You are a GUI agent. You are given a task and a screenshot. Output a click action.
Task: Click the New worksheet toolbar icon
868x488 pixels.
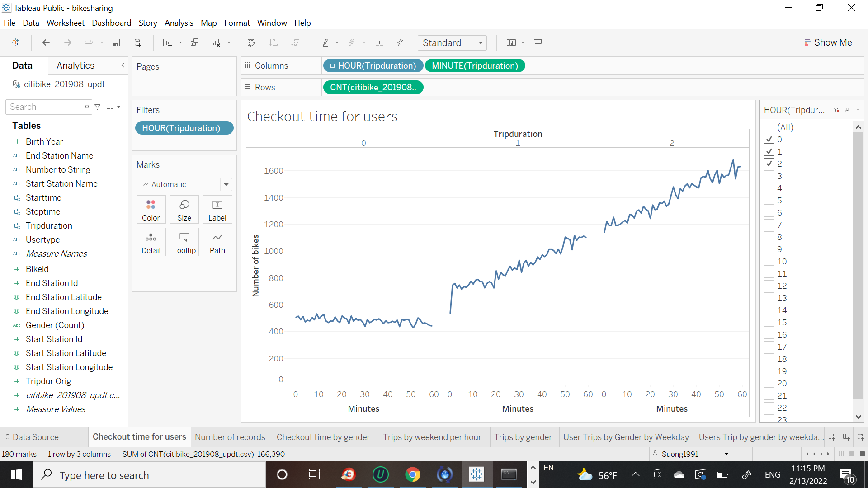tap(167, 42)
